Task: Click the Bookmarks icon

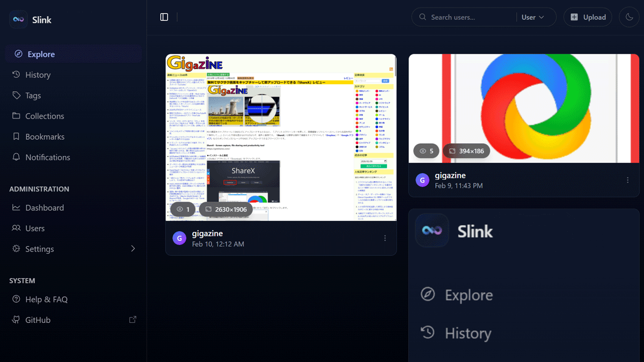Action: (x=16, y=137)
